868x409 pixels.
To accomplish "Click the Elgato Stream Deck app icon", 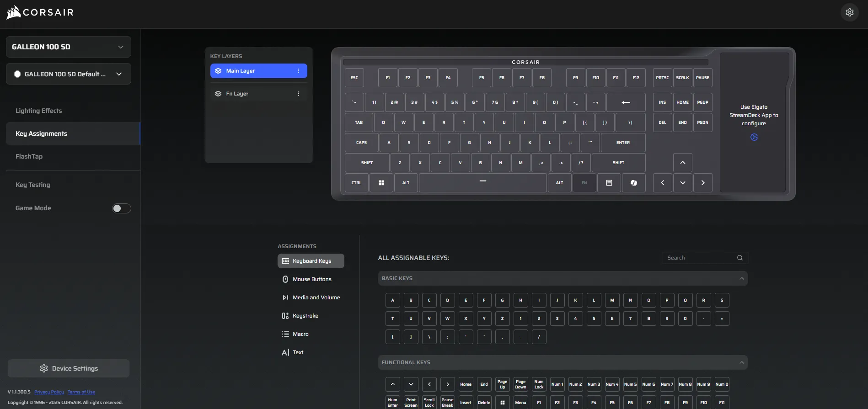I will (x=754, y=137).
